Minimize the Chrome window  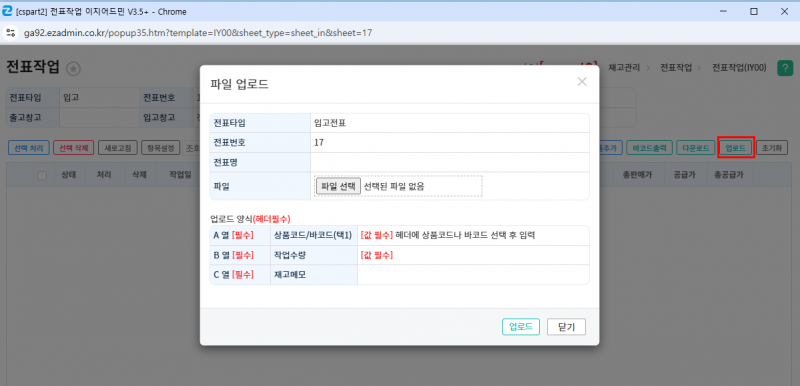click(x=723, y=11)
